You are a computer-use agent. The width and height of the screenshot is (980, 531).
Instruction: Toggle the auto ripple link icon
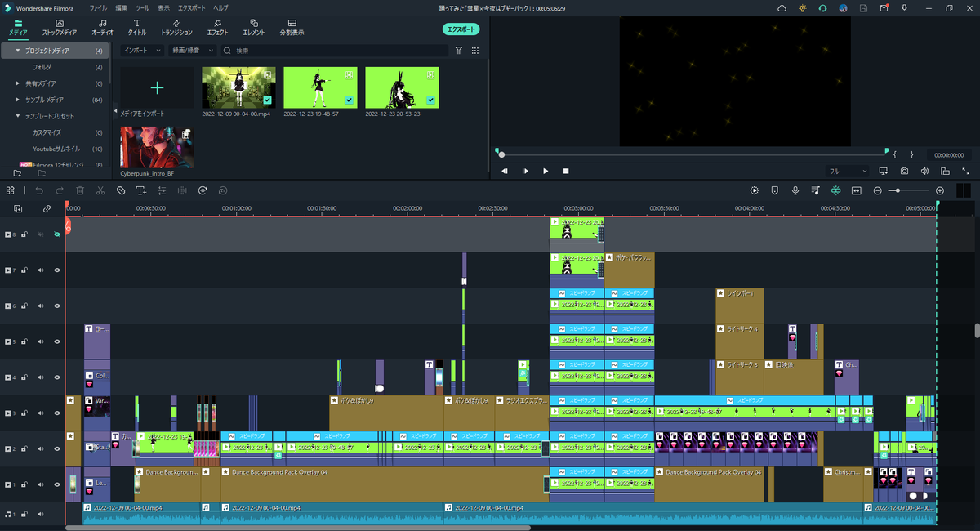pos(47,209)
